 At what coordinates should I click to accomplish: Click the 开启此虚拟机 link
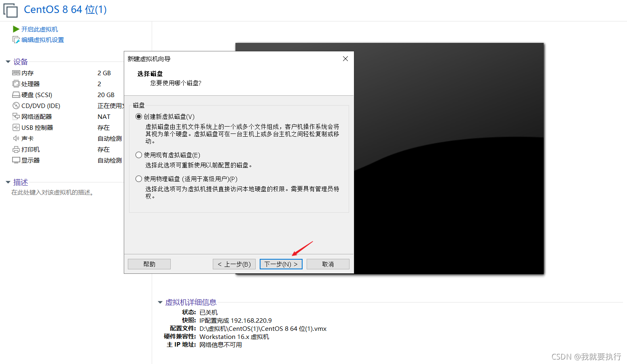pos(40,29)
